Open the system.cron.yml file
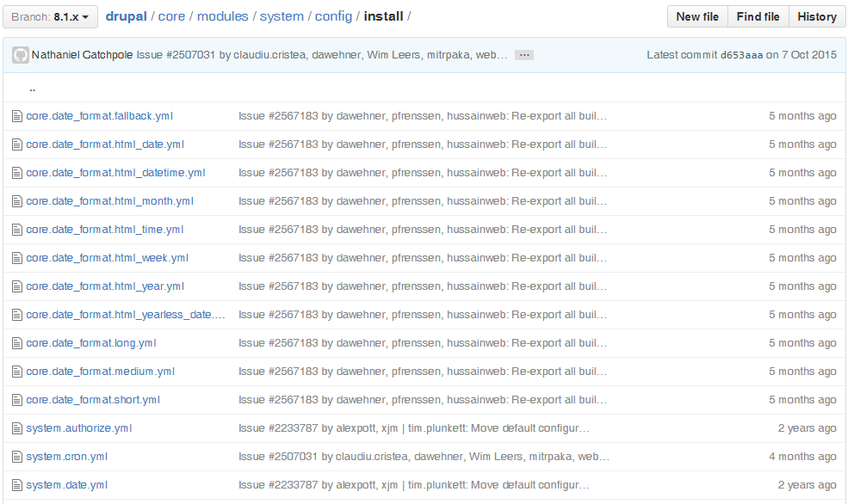 [x=66, y=456]
